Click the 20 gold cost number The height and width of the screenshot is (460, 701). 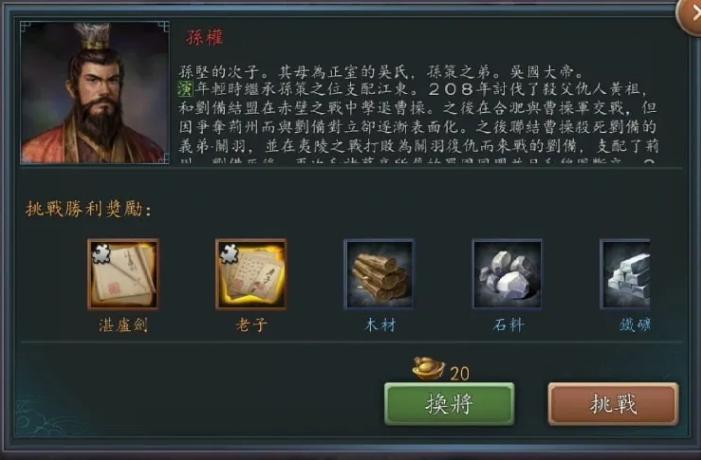tap(460, 374)
